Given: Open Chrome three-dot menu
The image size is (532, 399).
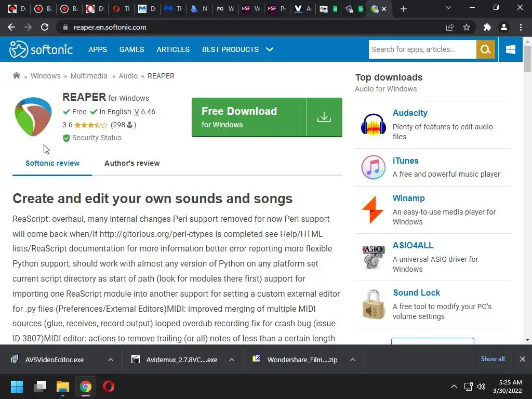Looking at the screenshot, I should 521,27.
